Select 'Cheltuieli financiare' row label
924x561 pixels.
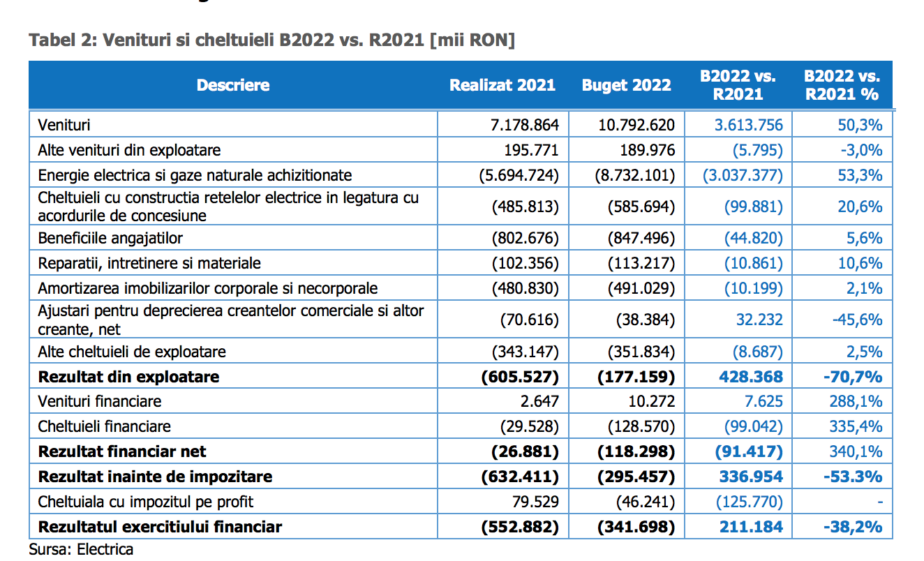(x=104, y=426)
